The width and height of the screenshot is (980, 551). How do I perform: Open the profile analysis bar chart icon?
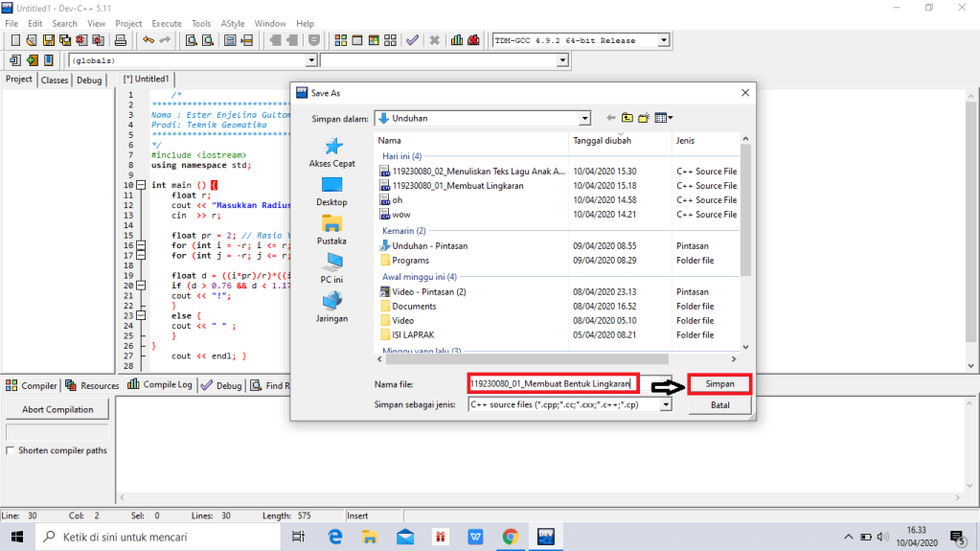pos(458,40)
